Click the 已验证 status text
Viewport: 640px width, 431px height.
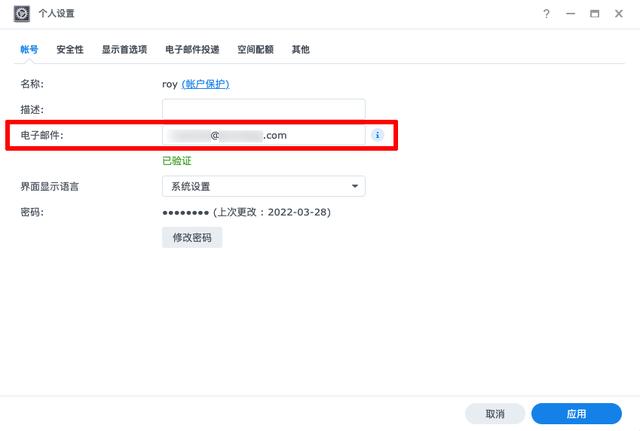177,161
